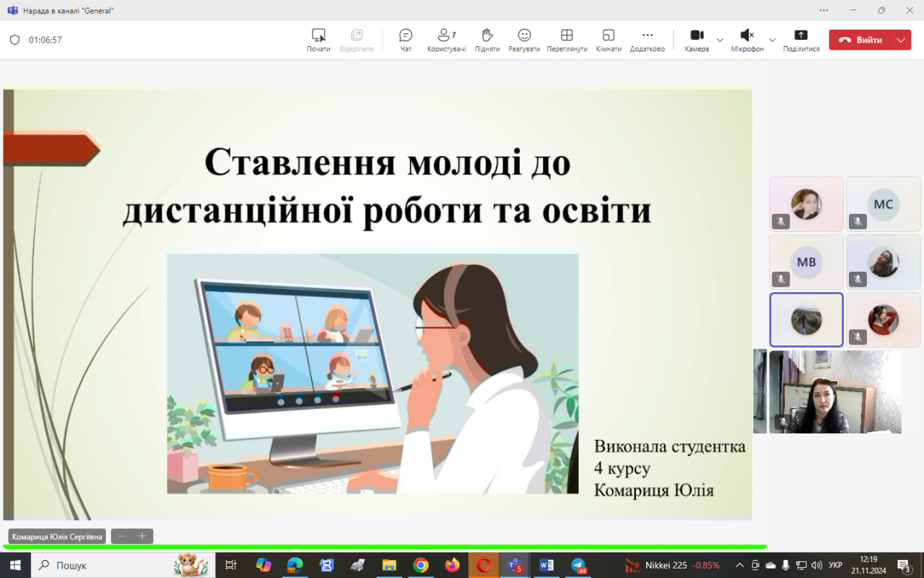Expand the camera options arrow
This screenshot has width=924, height=578.
(720, 40)
